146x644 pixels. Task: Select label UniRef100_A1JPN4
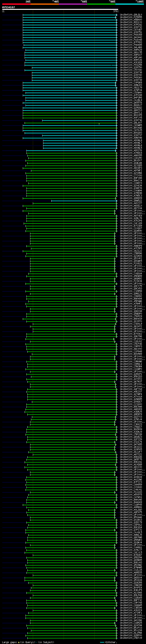coord(131,633)
